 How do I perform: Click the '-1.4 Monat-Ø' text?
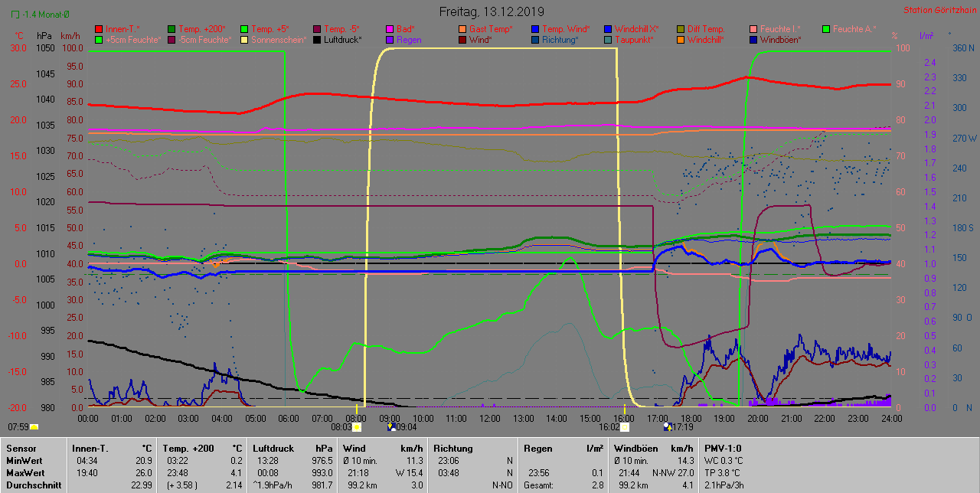[47, 15]
